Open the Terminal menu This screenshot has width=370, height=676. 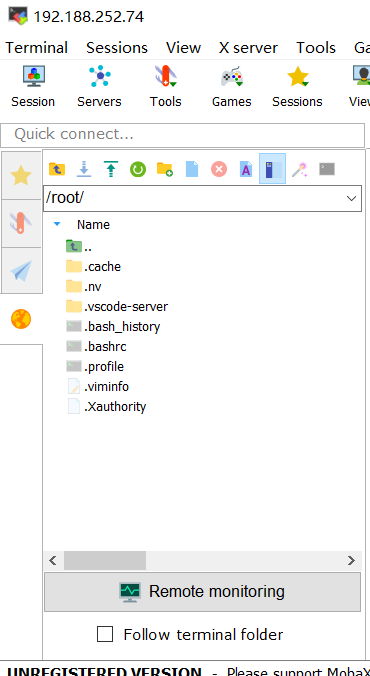[37, 47]
